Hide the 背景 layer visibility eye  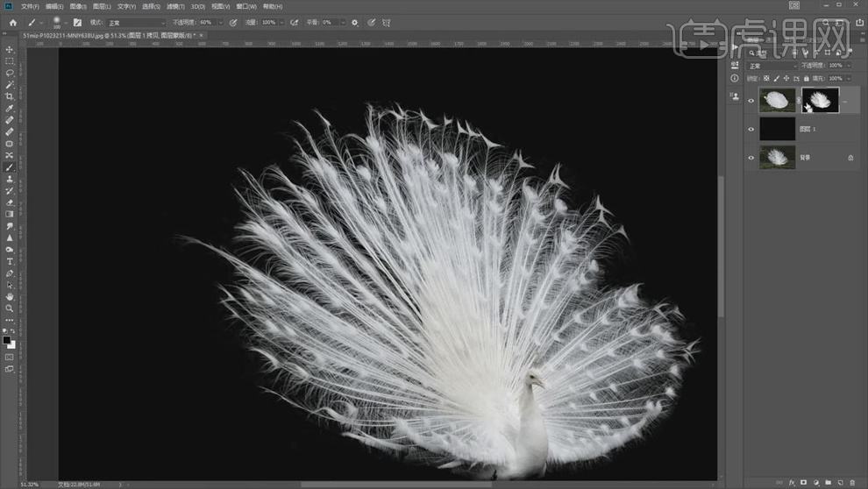coord(751,158)
